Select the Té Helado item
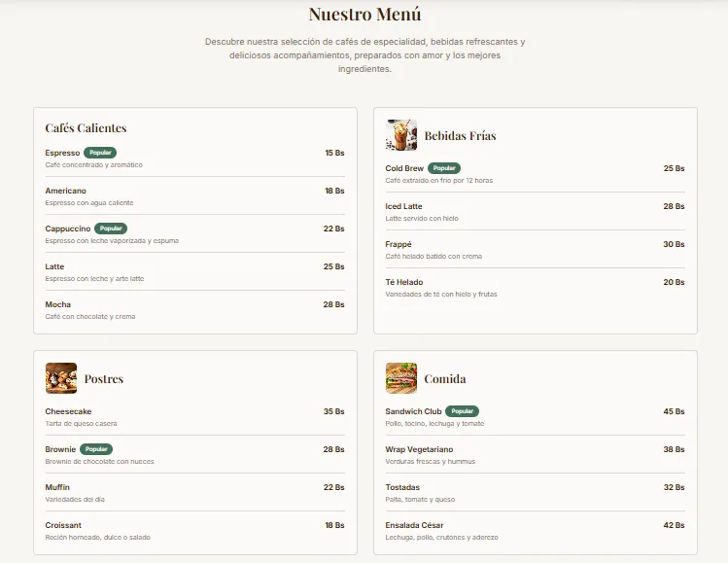The height and width of the screenshot is (563, 728). (x=403, y=282)
